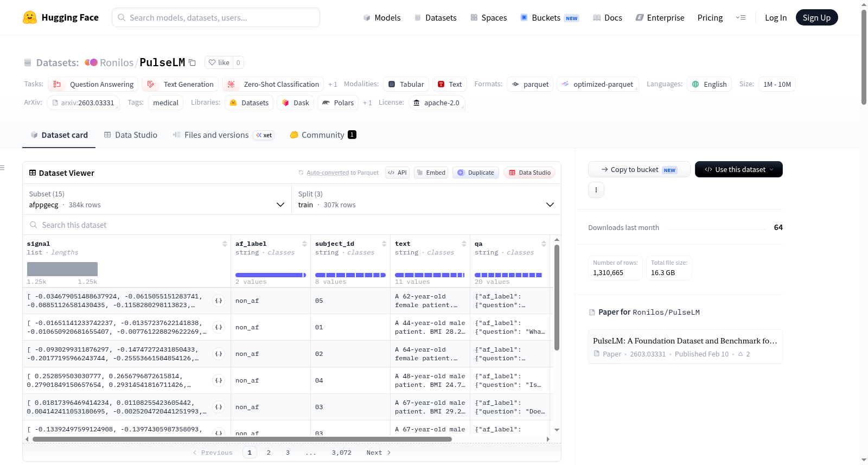
Task: Show the additional +1 libraries
Action: (367, 103)
